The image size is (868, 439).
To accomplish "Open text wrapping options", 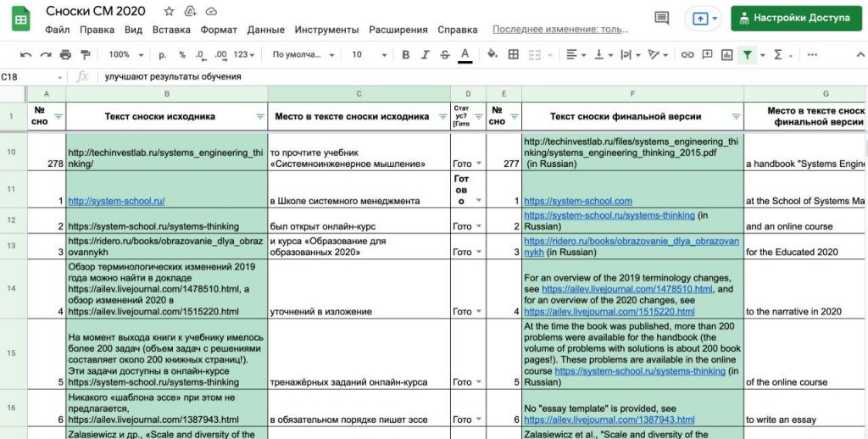I will (631, 55).
